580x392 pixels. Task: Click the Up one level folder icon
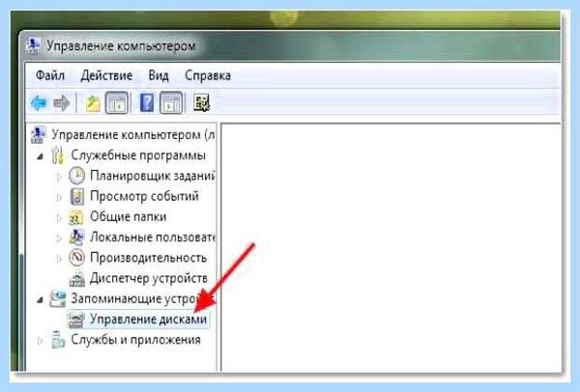(x=93, y=103)
